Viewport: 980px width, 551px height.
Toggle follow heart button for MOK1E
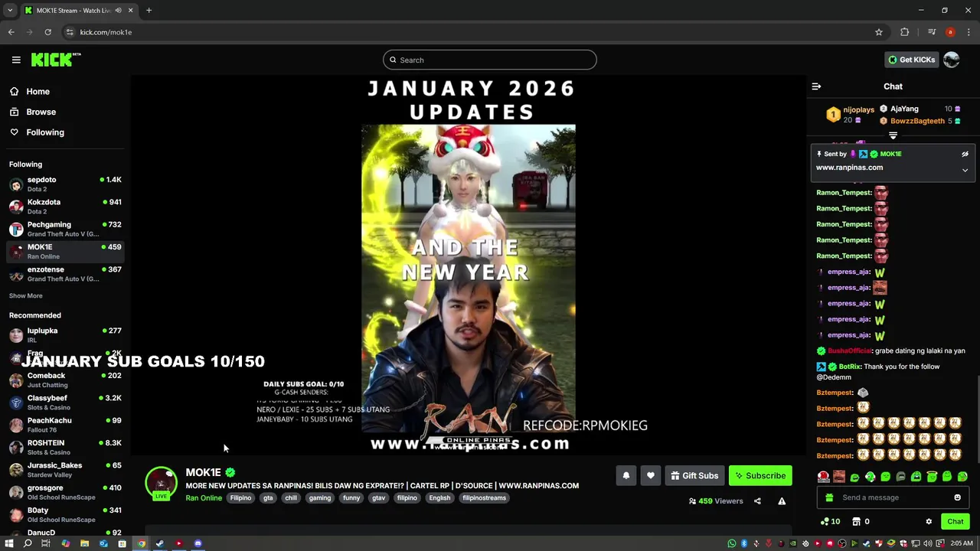tap(650, 475)
